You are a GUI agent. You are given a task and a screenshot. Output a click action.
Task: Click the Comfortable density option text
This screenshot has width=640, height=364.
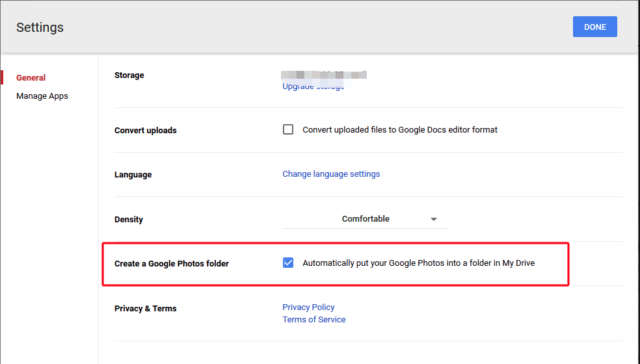[366, 219]
